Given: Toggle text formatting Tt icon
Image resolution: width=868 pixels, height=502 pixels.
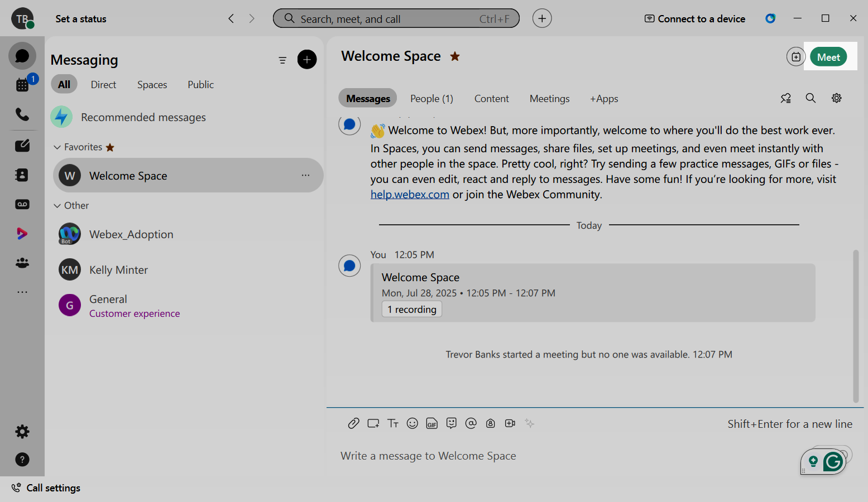Looking at the screenshot, I should [x=393, y=423].
